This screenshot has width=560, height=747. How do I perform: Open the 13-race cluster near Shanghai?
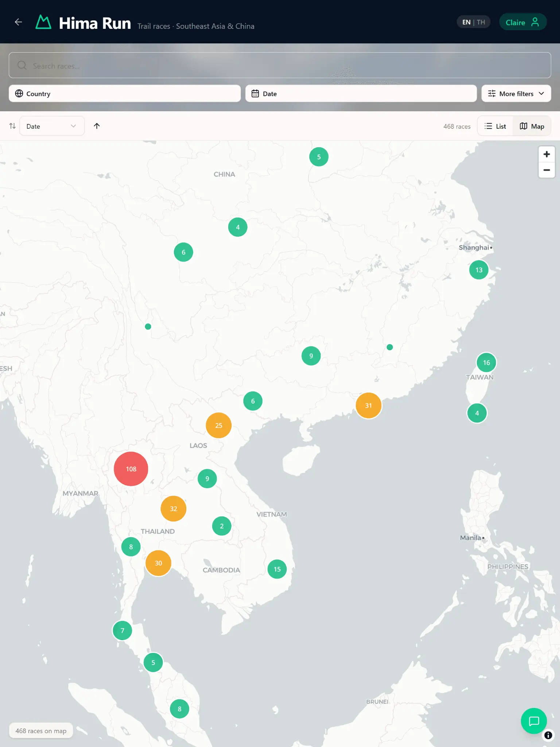[x=479, y=270]
